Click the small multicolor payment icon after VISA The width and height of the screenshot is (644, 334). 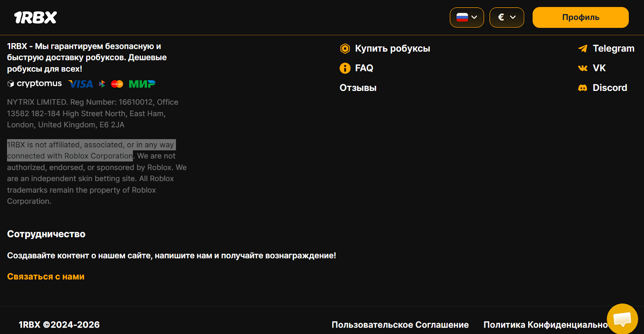pyautogui.click(x=102, y=84)
